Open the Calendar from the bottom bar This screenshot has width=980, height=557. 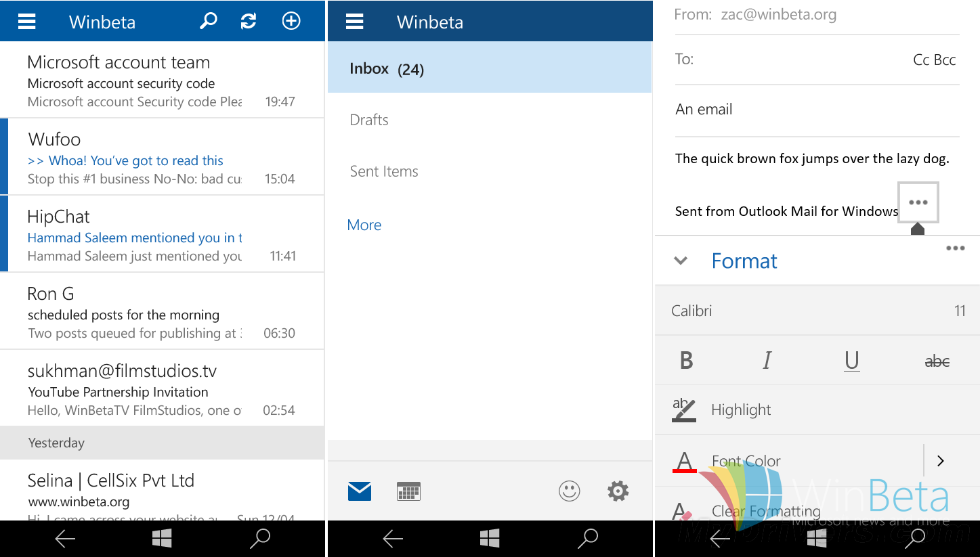408,491
